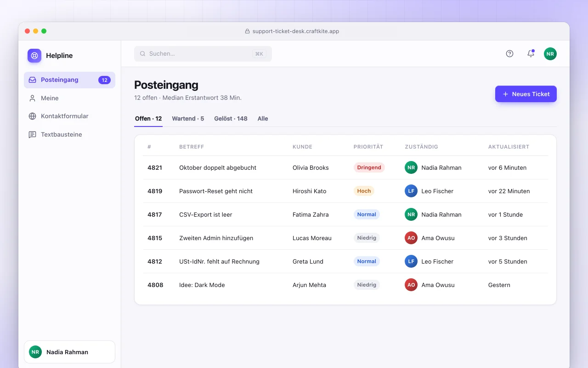Create a ticket with Neues Ticket button
The image size is (588, 368).
click(526, 94)
